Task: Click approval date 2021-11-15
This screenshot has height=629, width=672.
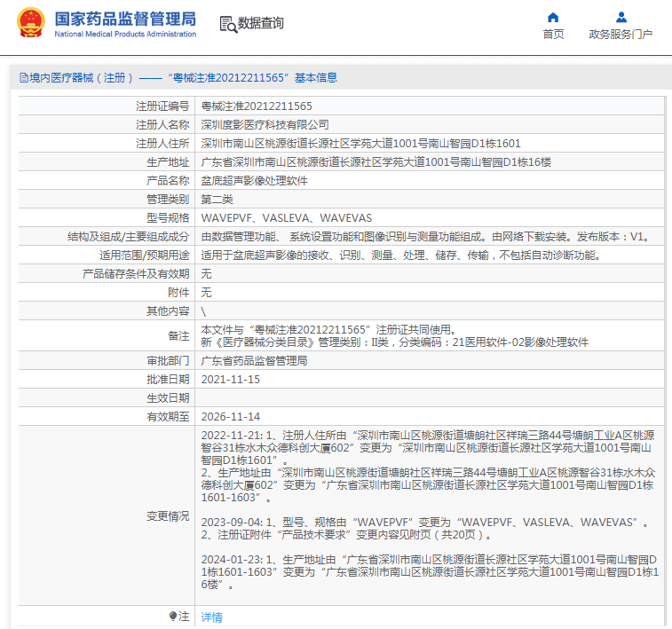Action: coord(231,380)
